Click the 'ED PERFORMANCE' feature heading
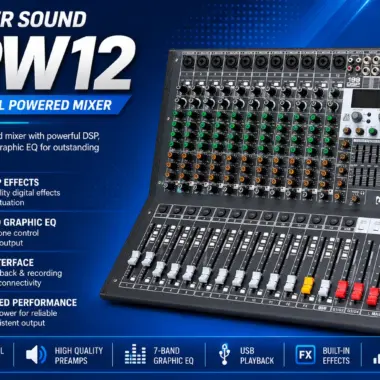This screenshot has width=380, height=380. point(38,303)
